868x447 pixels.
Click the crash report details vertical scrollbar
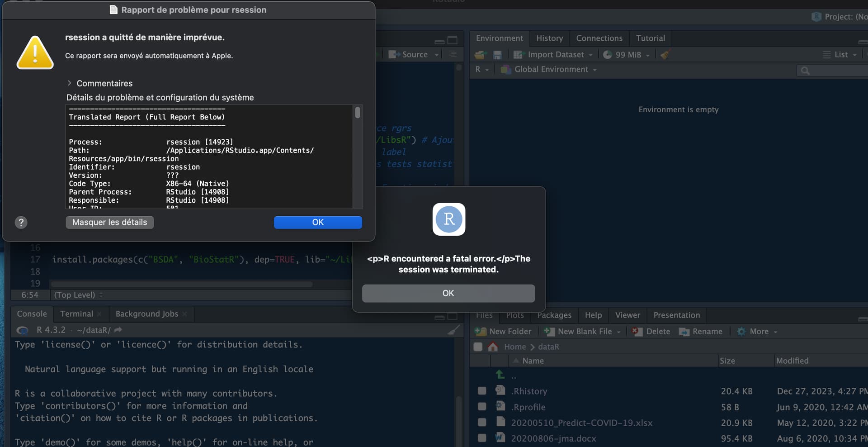tap(358, 113)
